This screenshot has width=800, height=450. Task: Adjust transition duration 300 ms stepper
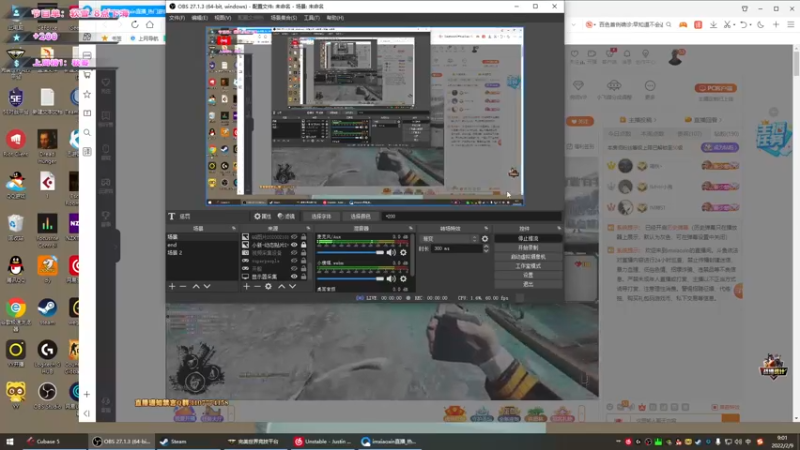pyautogui.click(x=486, y=248)
